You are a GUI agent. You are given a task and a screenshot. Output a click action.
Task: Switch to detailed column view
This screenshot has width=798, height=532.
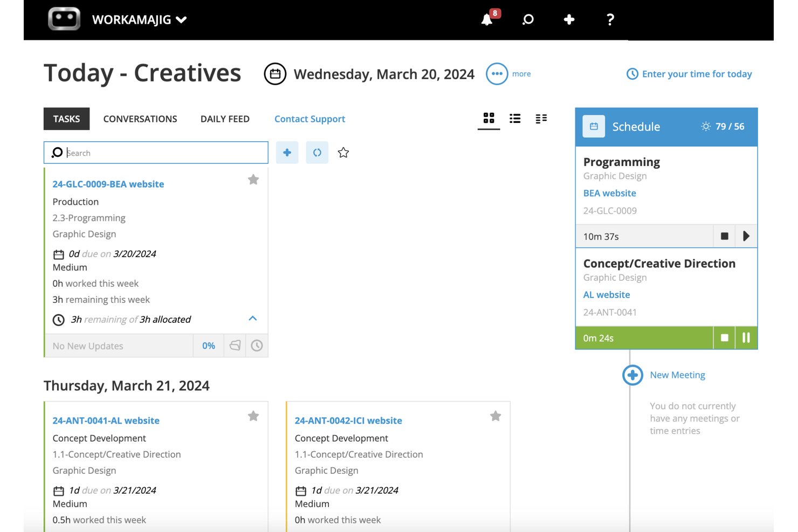click(x=541, y=118)
